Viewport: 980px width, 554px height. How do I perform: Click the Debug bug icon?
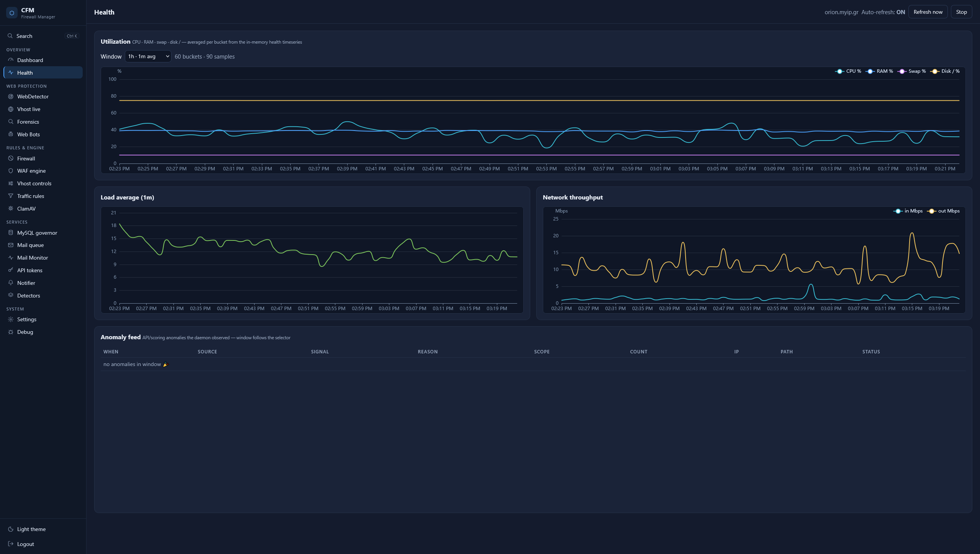[11, 332]
